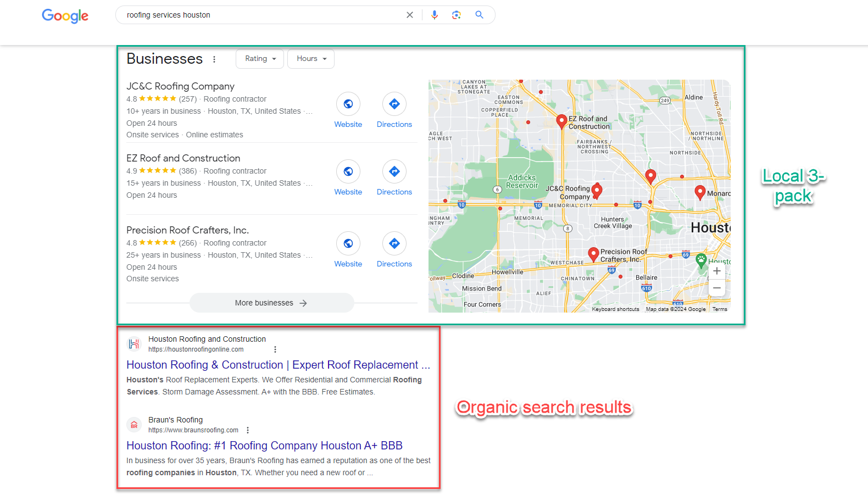Click the More businesses button
The height and width of the screenshot is (495, 868).
pyautogui.click(x=272, y=303)
